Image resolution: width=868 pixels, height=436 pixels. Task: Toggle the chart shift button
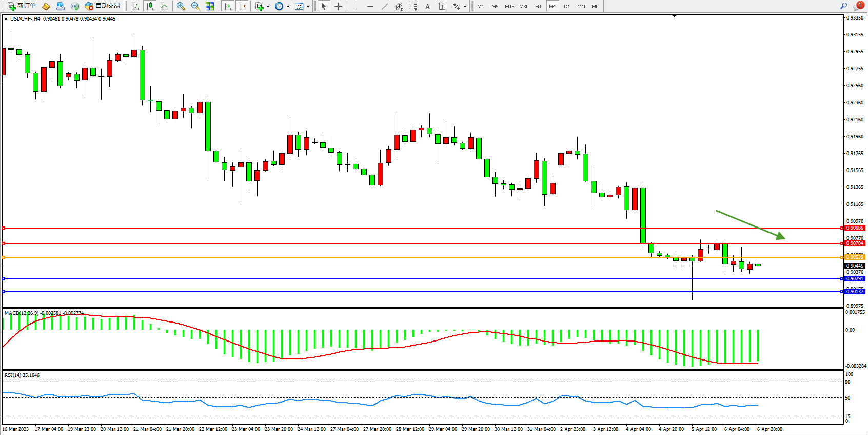tap(242, 6)
